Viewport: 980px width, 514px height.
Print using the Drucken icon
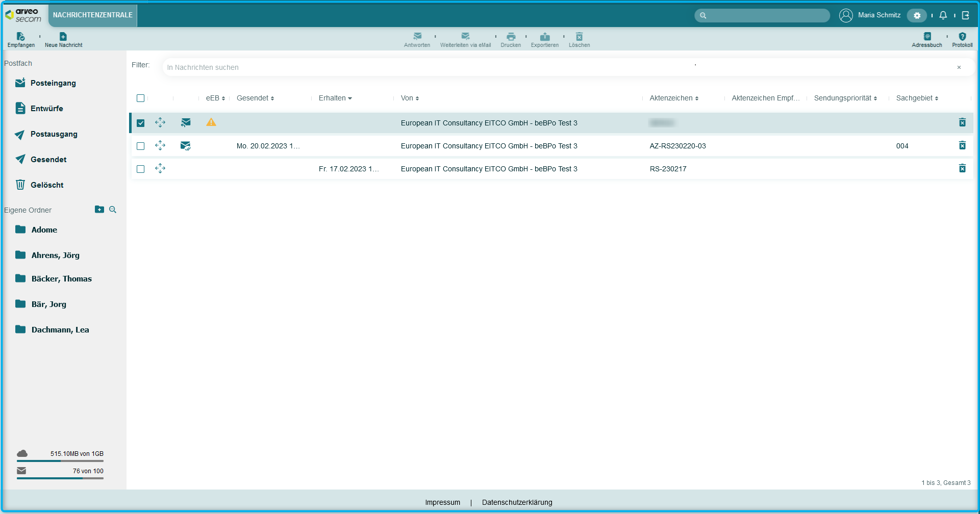511,37
